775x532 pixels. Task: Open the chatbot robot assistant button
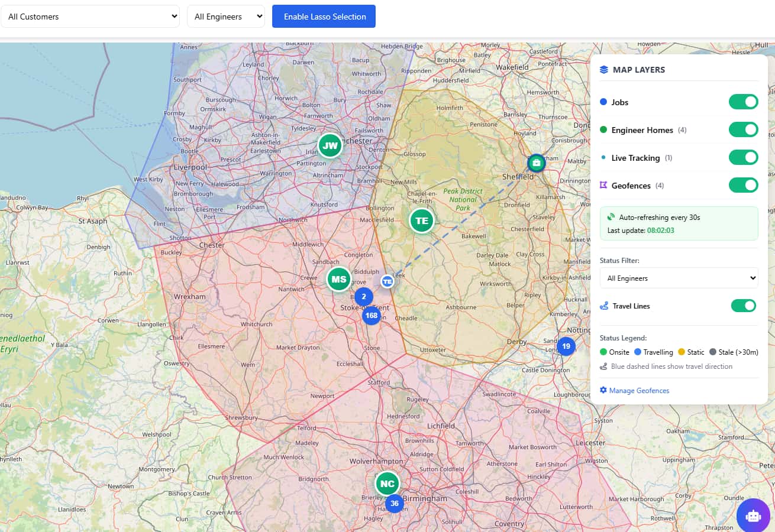coord(753,515)
